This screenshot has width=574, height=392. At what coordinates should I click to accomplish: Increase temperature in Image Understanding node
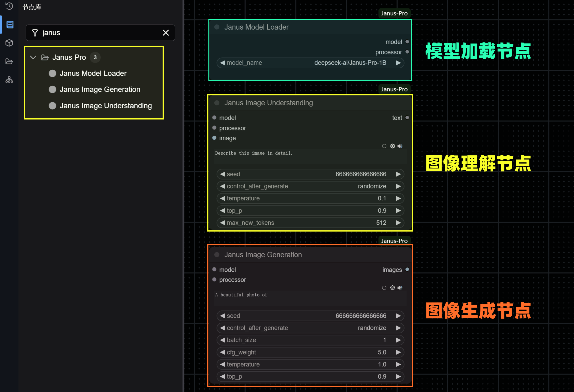[x=398, y=198]
